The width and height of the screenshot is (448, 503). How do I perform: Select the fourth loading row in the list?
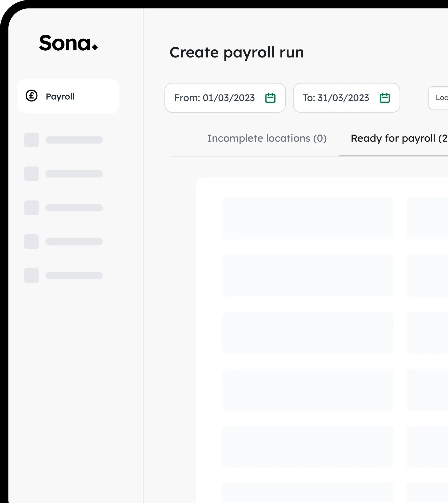click(x=308, y=390)
